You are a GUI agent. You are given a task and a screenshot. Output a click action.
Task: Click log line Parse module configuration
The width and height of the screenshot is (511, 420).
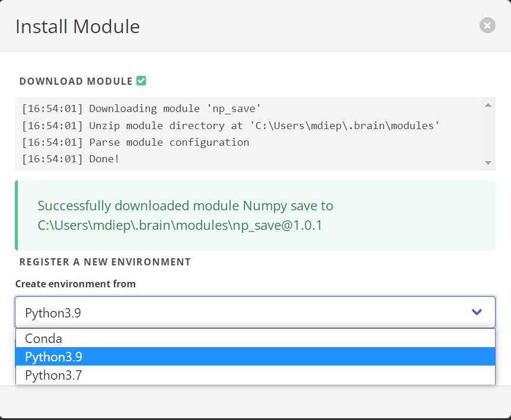135,142
